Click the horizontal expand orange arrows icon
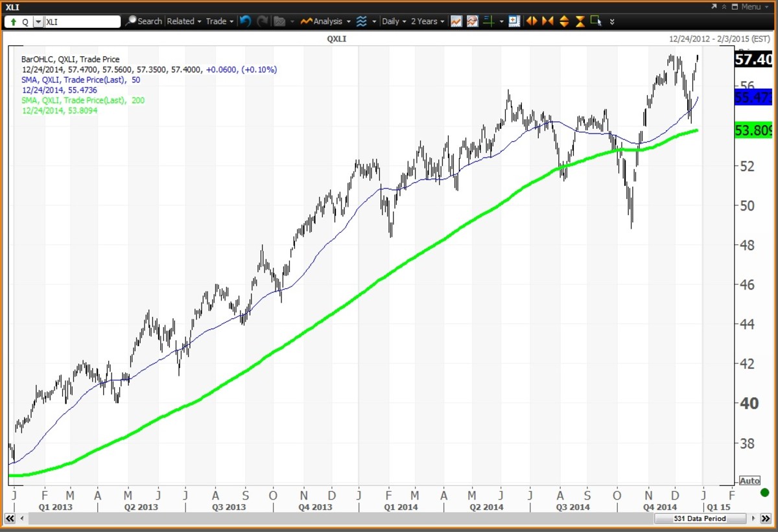 click(x=532, y=21)
